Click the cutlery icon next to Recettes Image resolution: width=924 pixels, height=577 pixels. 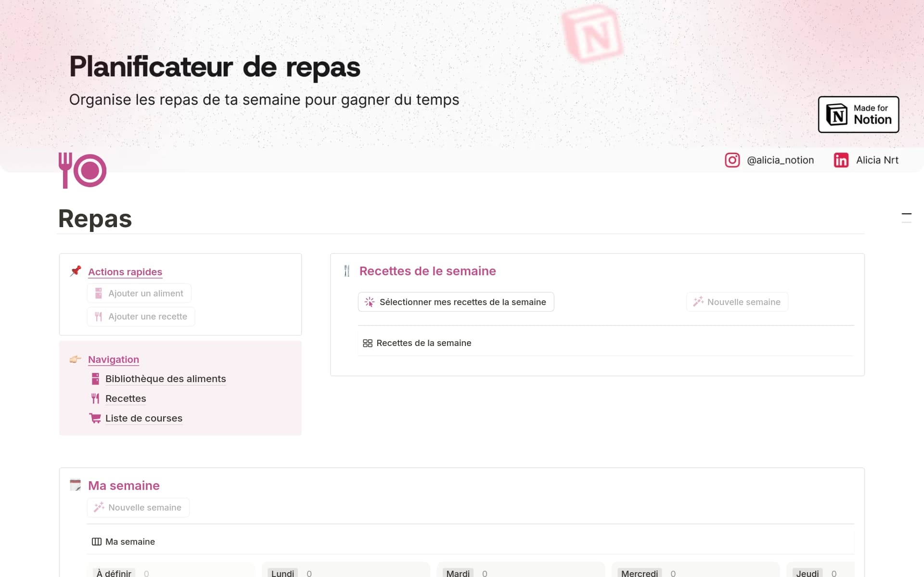click(95, 398)
